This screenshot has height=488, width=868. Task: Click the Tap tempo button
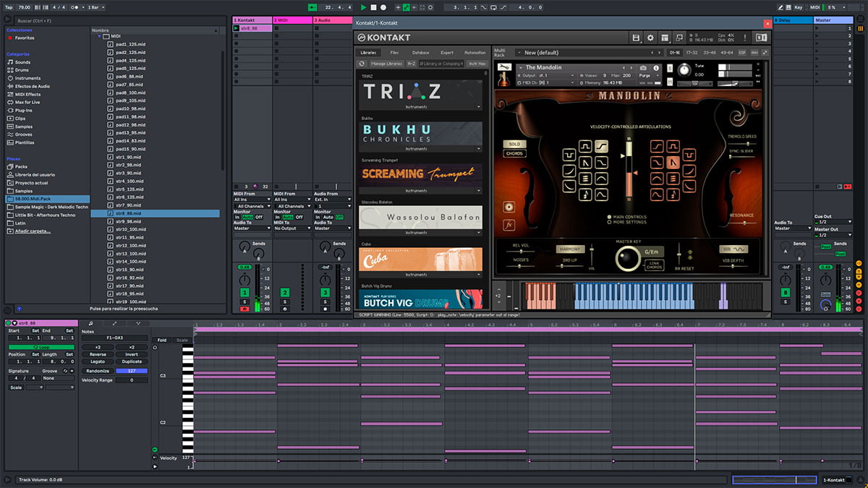7,7
